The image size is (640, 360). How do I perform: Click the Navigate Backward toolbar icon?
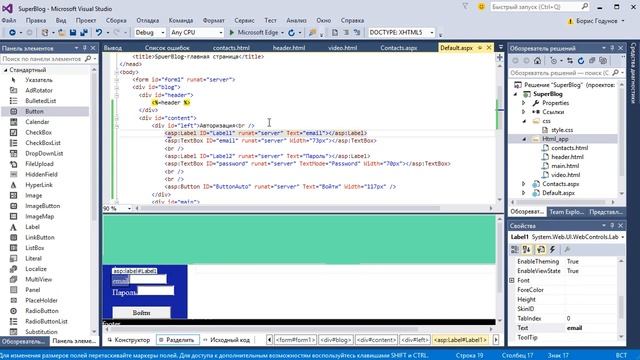12,32
